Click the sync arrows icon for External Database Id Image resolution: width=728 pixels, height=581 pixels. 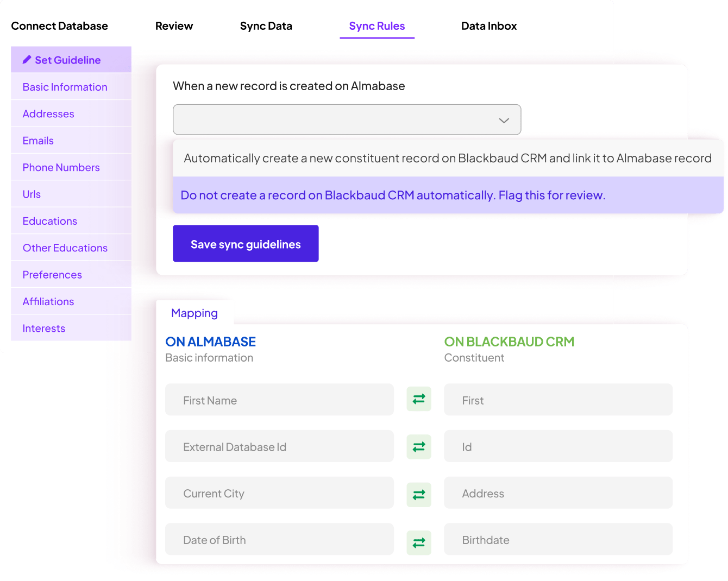pyautogui.click(x=419, y=447)
